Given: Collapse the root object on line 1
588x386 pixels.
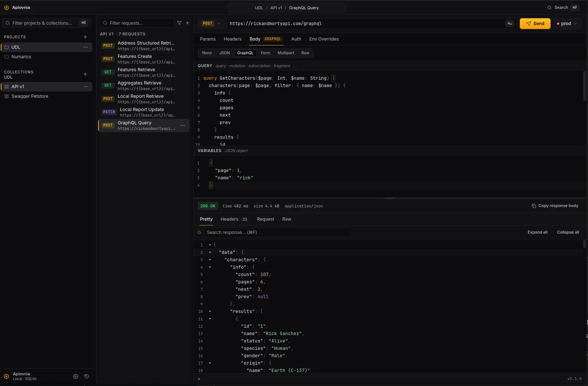Looking at the screenshot, I should click(x=210, y=245).
